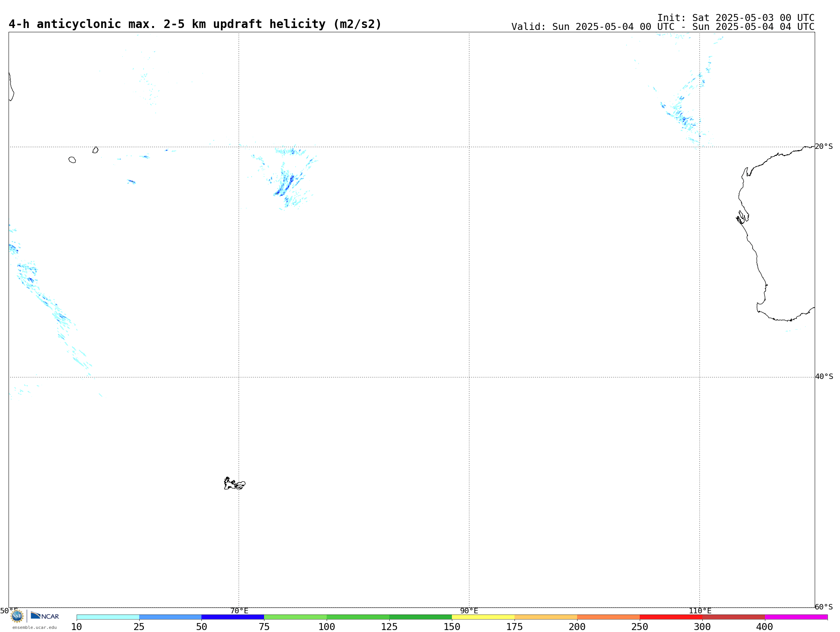Click the colorbar value 100
The image size is (840, 632).
pyautogui.click(x=327, y=627)
